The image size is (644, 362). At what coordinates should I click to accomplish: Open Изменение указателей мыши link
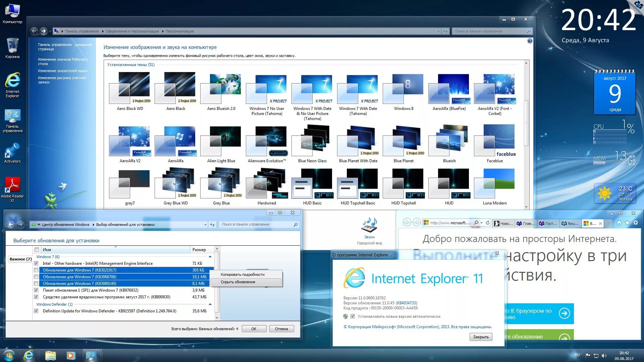pyautogui.click(x=62, y=71)
